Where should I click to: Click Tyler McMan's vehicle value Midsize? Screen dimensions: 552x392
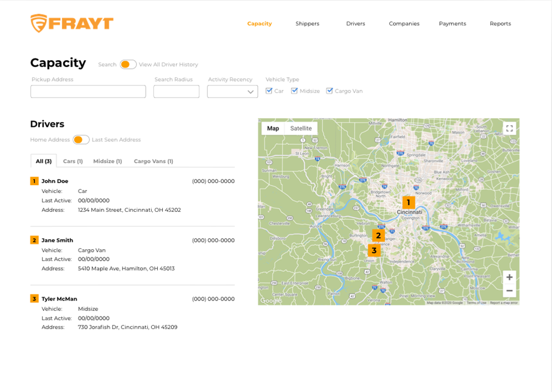coord(88,309)
